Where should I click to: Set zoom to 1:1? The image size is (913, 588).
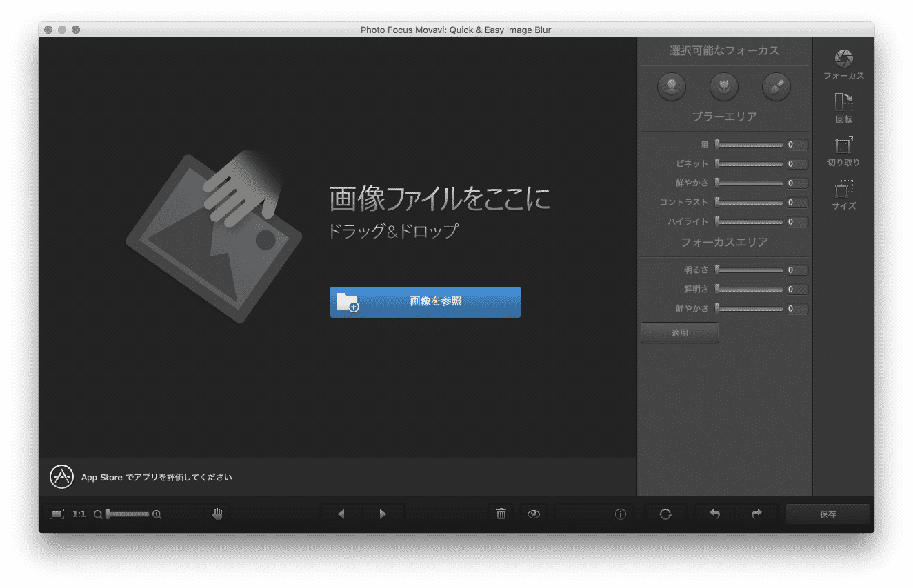click(79, 514)
